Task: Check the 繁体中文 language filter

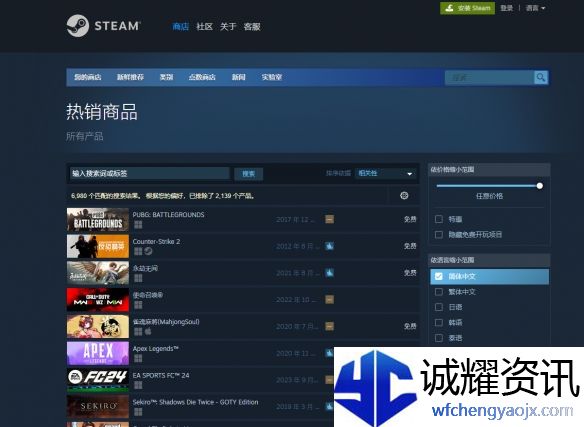Action: (x=439, y=292)
